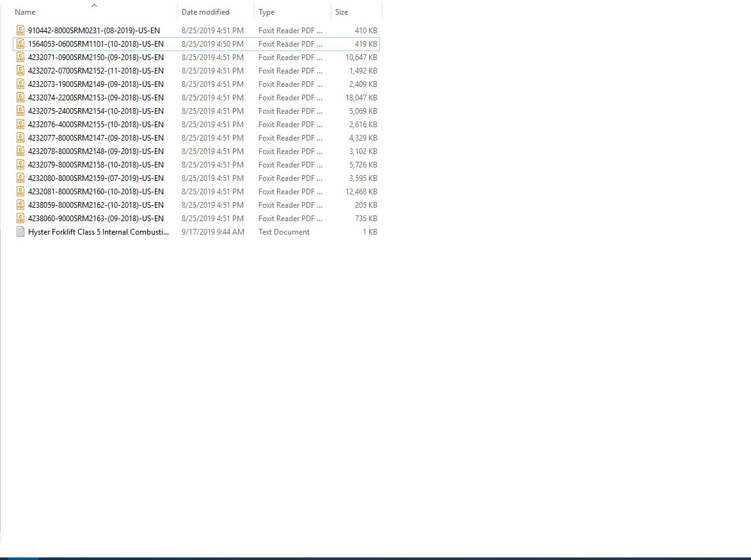This screenshot has height=560, width=751.
Task: Click the PDF icon for 4232076-4000SRM2155
Action: (x=20, y=124)
